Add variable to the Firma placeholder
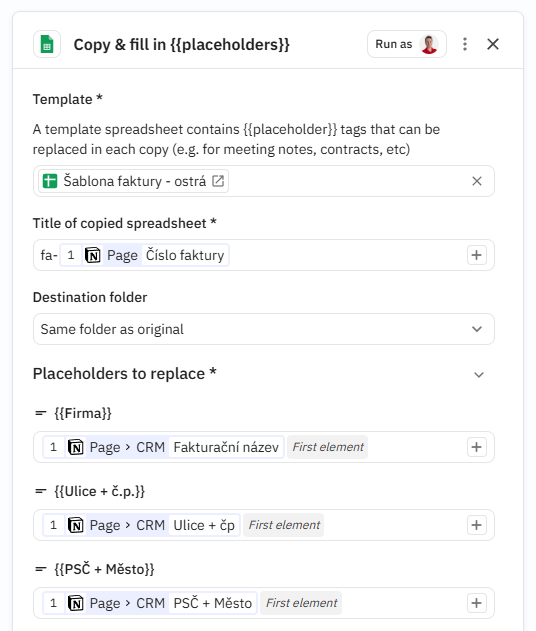This screenshot has width=536, height=631. 476,447
